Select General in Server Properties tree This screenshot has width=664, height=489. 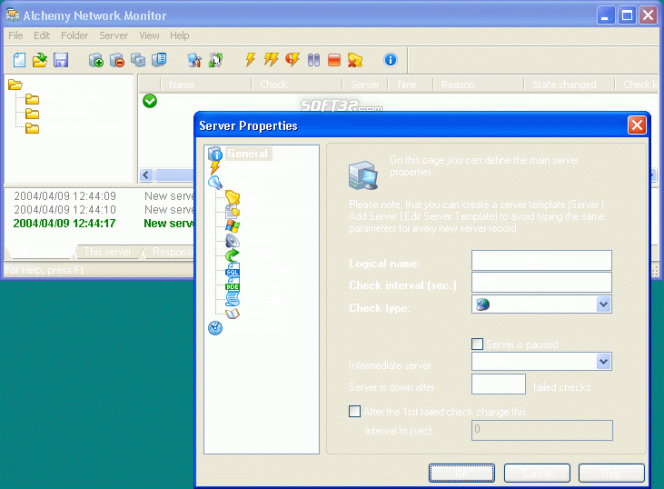tap(247, 153)
